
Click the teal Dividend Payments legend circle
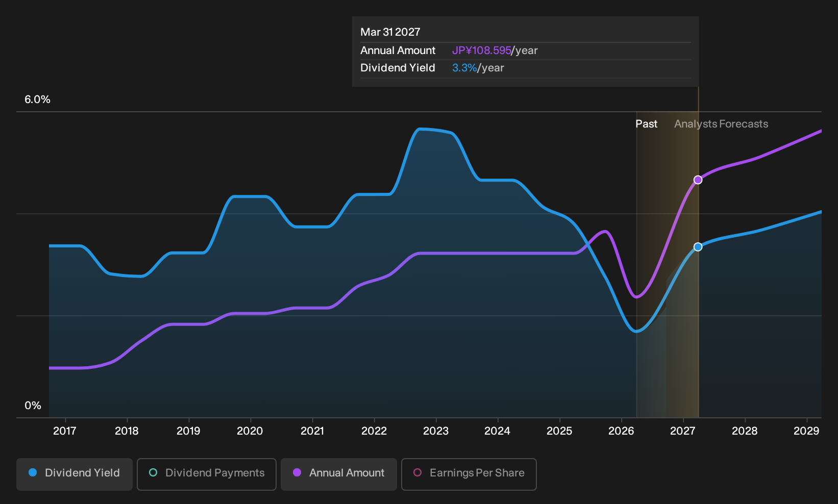coord(153,472)
